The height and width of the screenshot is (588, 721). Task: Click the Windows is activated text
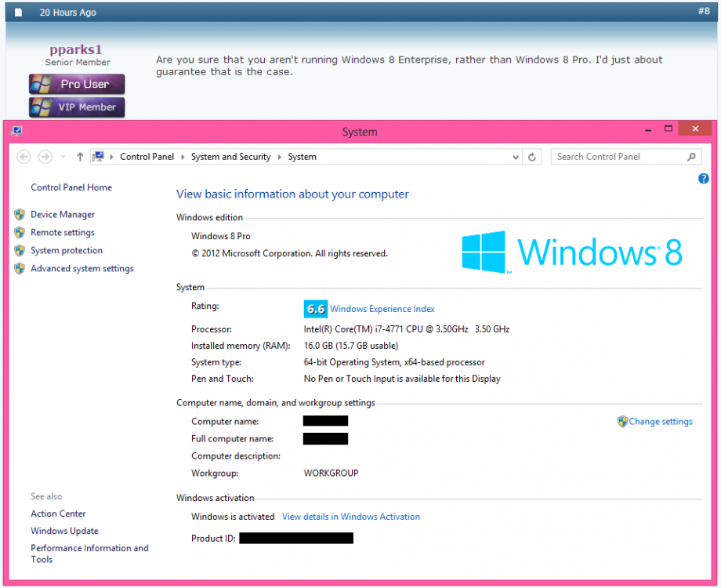233,517
